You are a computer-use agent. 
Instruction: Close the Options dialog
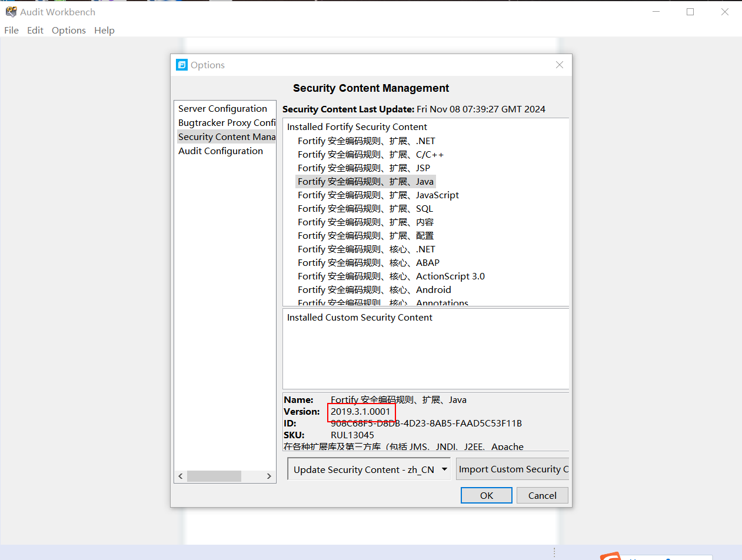pos(559,65)
